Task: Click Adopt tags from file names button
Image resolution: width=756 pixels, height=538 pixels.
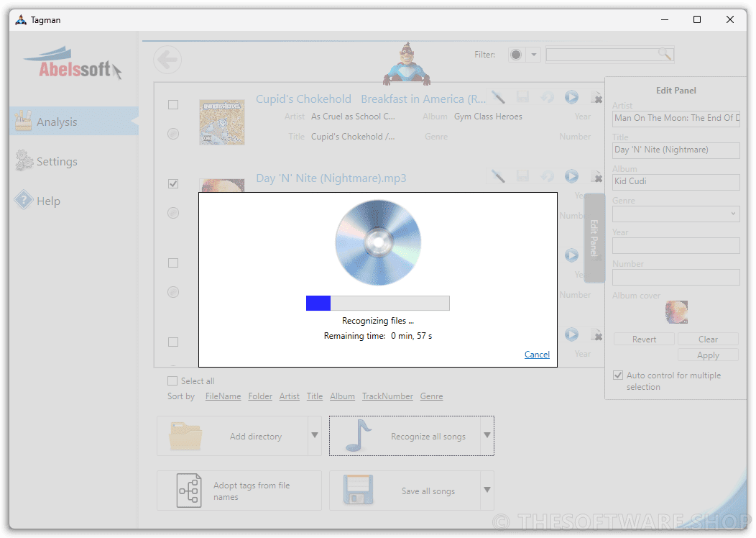Action: click(x=239, y=491)
